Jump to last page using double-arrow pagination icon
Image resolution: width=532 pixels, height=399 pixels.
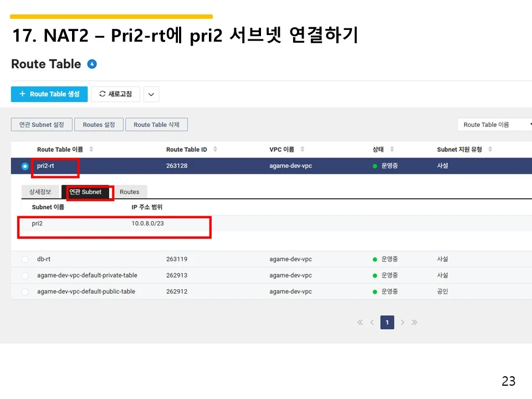(415, 322)
